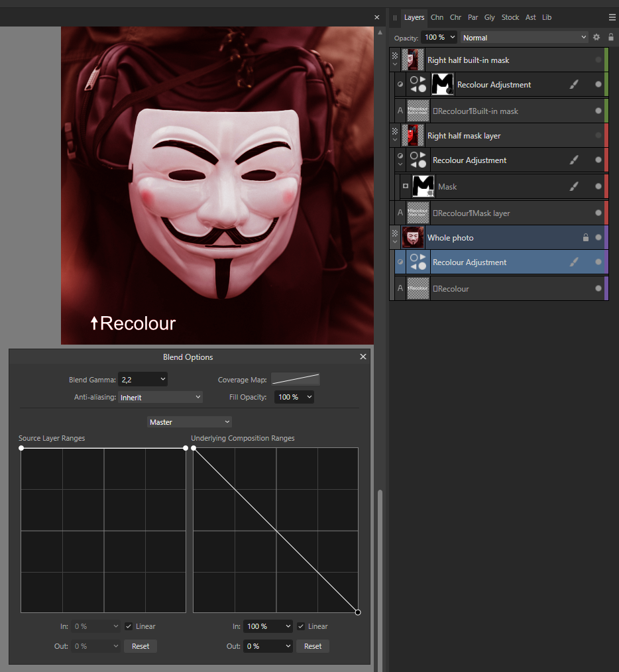Click bottom-right node of Underlying Composition curve
This screenshot has width=619, height=672.
click(357, 612)
